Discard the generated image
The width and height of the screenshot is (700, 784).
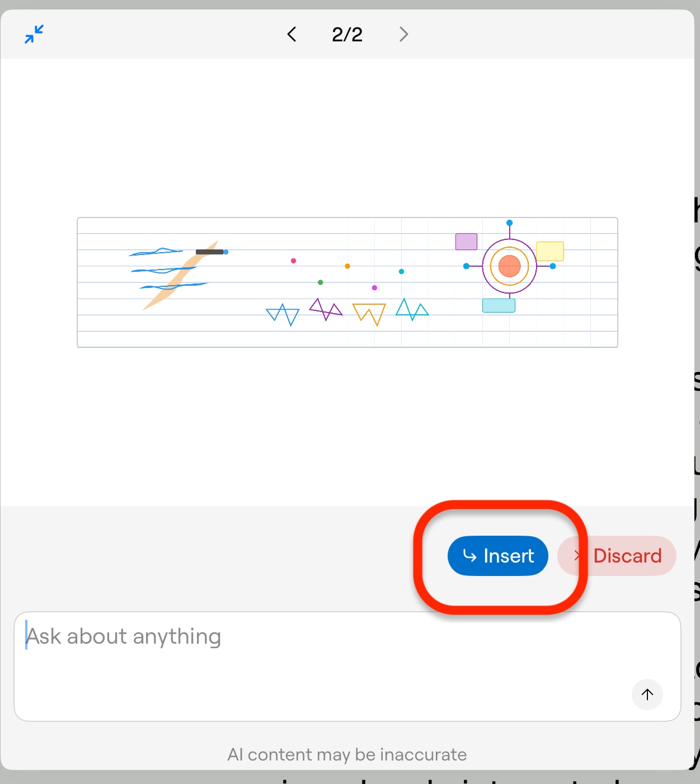pyautogui.click(x=617, y=556)
